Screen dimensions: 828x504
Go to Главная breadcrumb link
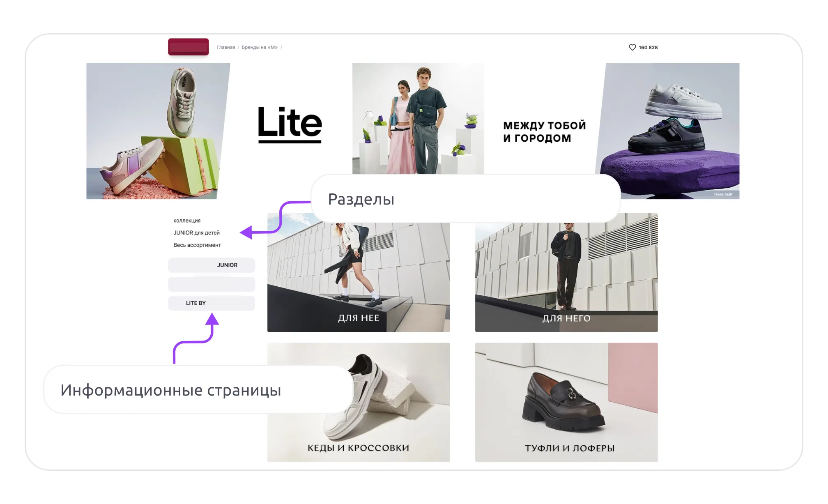pos(226,47)
